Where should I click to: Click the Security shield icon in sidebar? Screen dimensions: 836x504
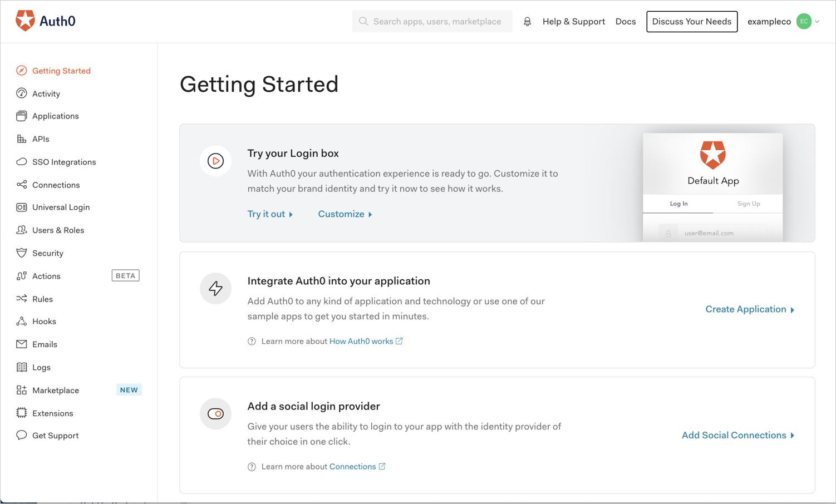click(x=22, y=253)
